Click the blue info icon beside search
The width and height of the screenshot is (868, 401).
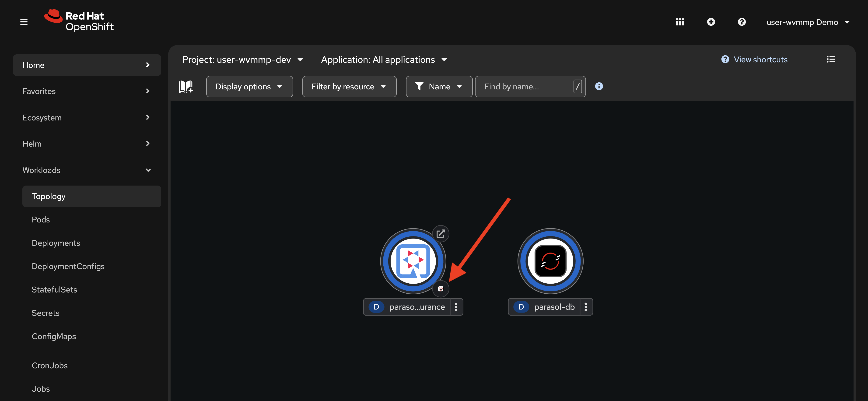coord(599,86)
